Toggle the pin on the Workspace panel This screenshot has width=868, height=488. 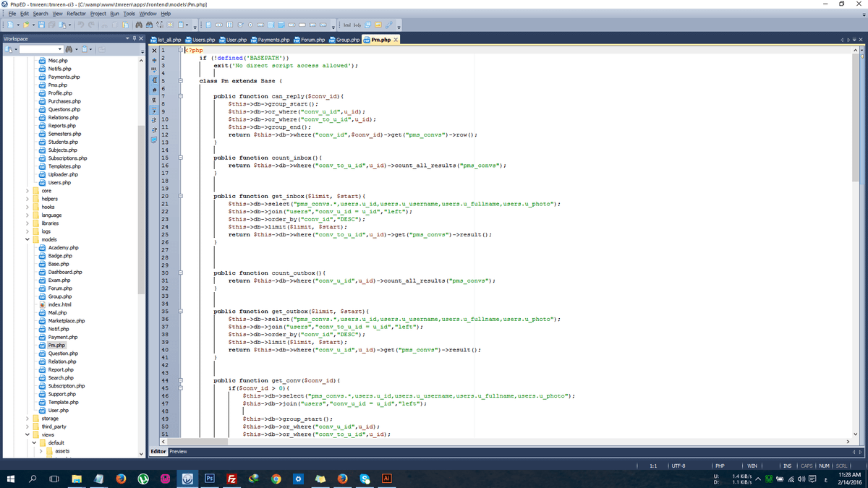click(x=133, y=39)
